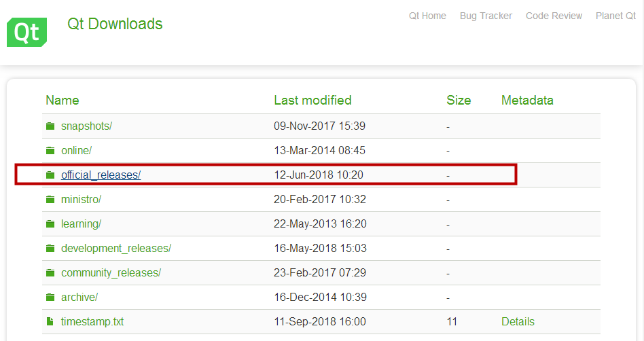Click the community_releases folder icon
The width and height of the screenshot is (644, 341).
[x=50, y=273]
